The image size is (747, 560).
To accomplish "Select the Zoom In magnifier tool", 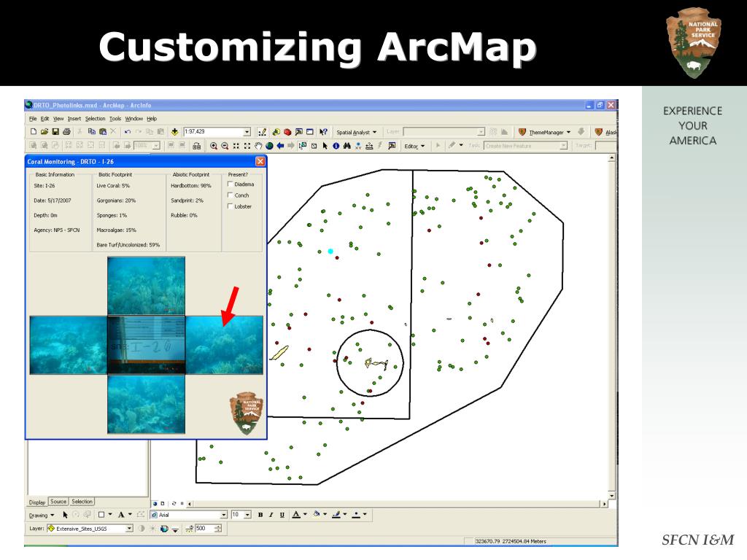I will (214, 146).
